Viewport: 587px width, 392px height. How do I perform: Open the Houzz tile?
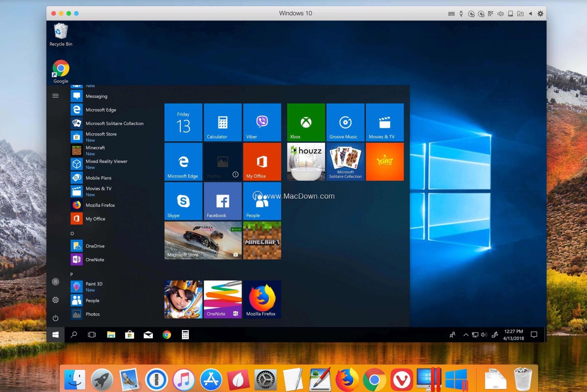pos(306,162)
